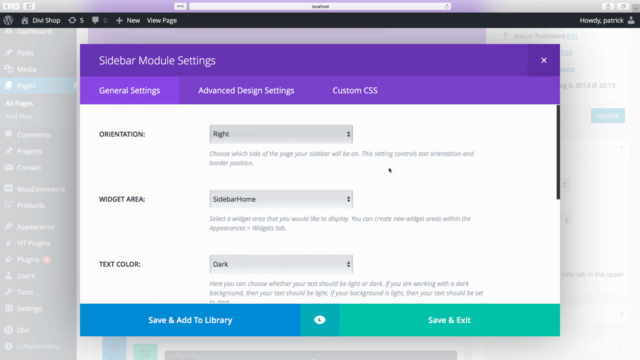The height and width of the screenshot is (360, 640).
Task: Open the Text Color dropdown set to Dark
Action: [281, 264]
